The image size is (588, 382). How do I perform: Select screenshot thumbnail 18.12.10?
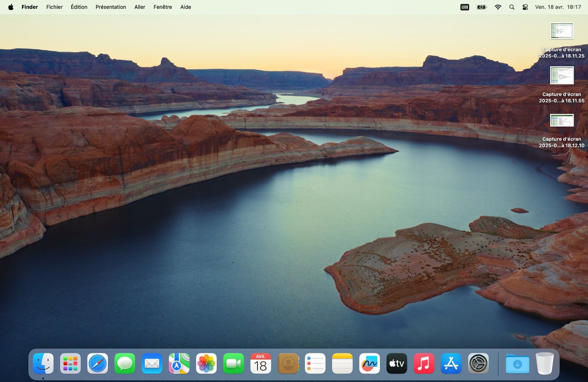(x=562, y=120)
